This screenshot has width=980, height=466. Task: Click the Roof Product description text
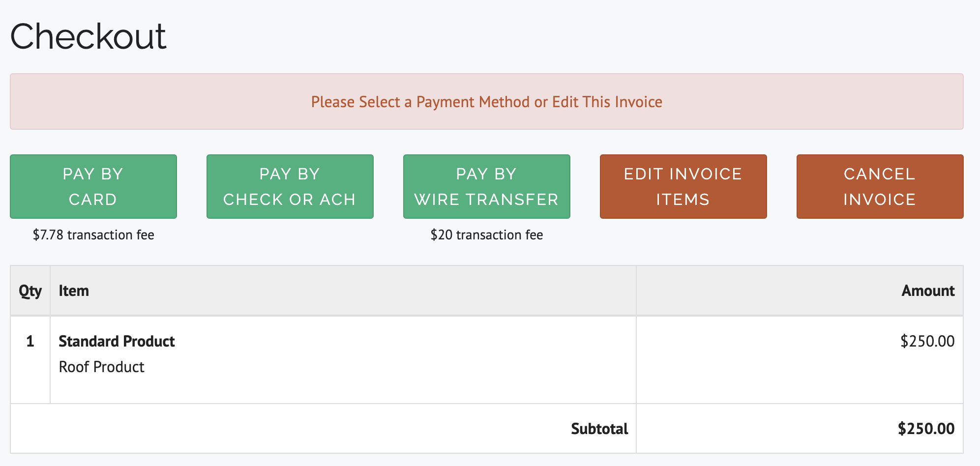click(101, 366)
